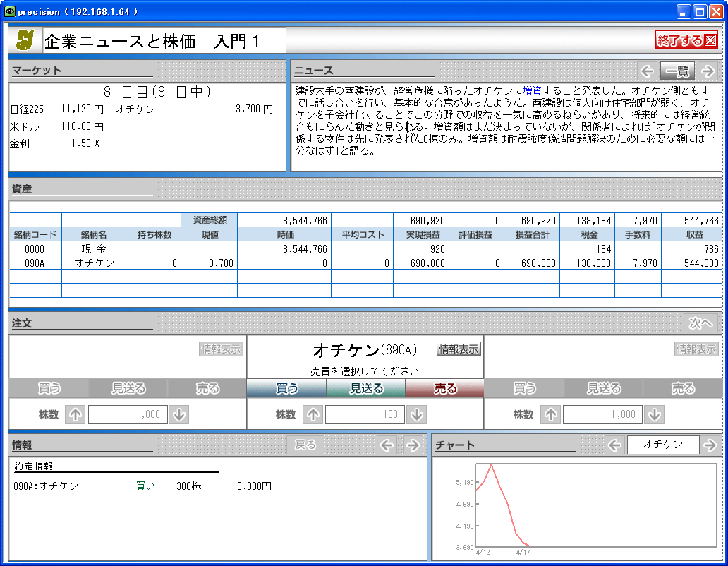Click right panel 見送る button

pyautogui.click(x=604, y=388)
